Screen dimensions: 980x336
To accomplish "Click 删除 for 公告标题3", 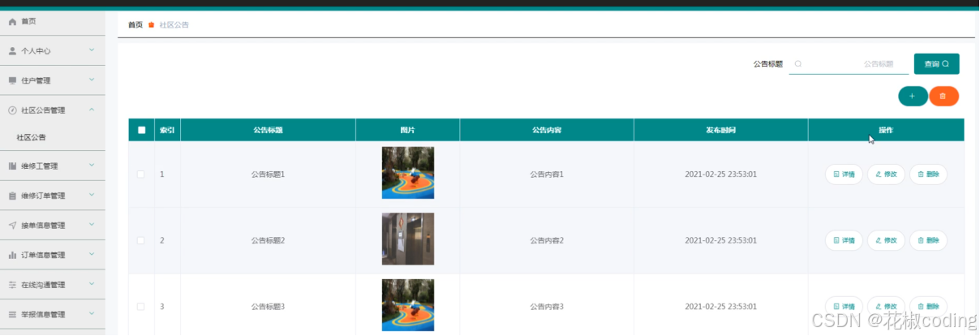I will (928, 306).
